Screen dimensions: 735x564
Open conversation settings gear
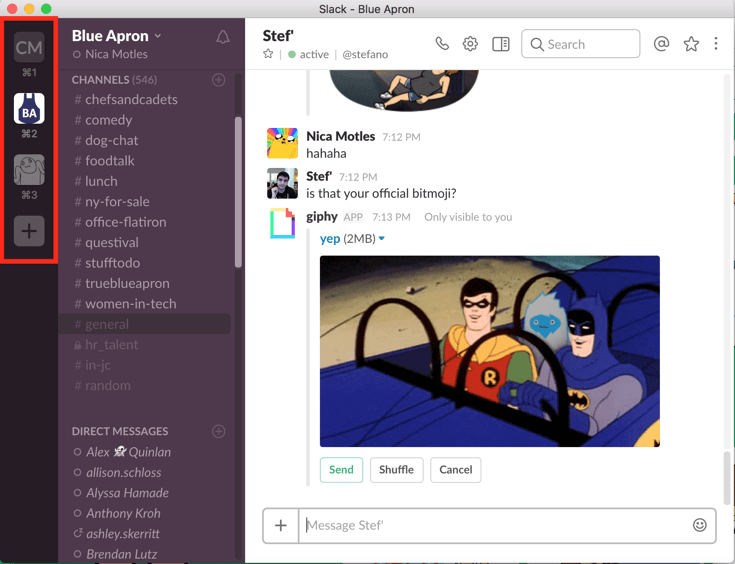(x=470, y=44)
